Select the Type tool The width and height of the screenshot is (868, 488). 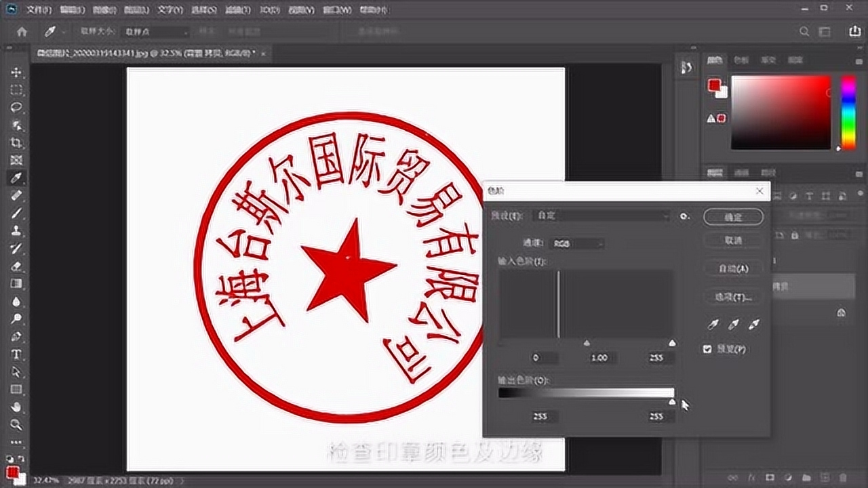coord(16,351)
